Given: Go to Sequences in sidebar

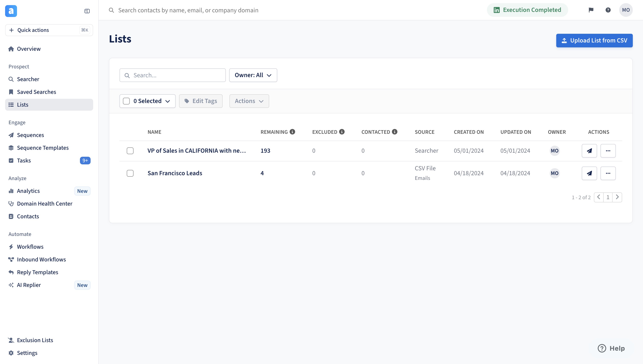Looking at the screenshot, I should pyautogui.click(x=30, y=135).
